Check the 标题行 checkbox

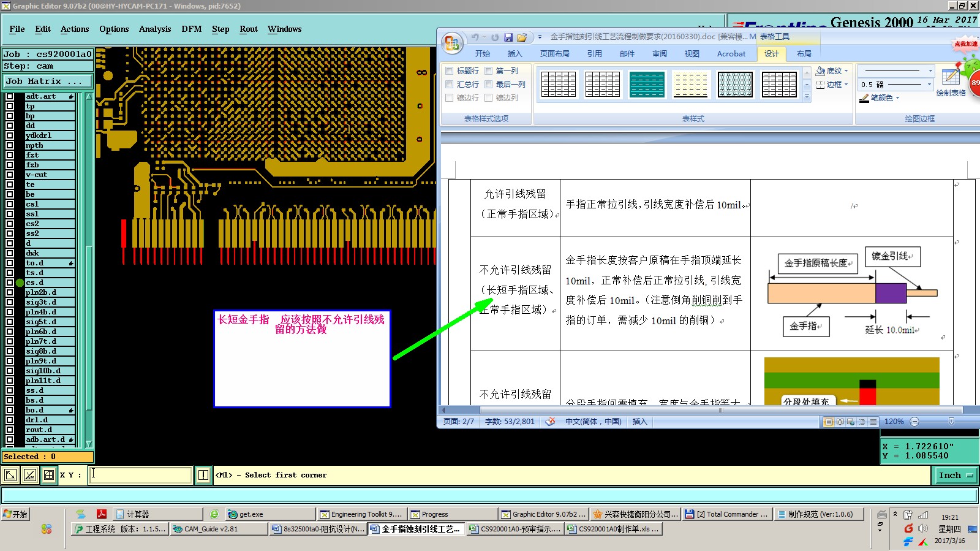point(450,71)
